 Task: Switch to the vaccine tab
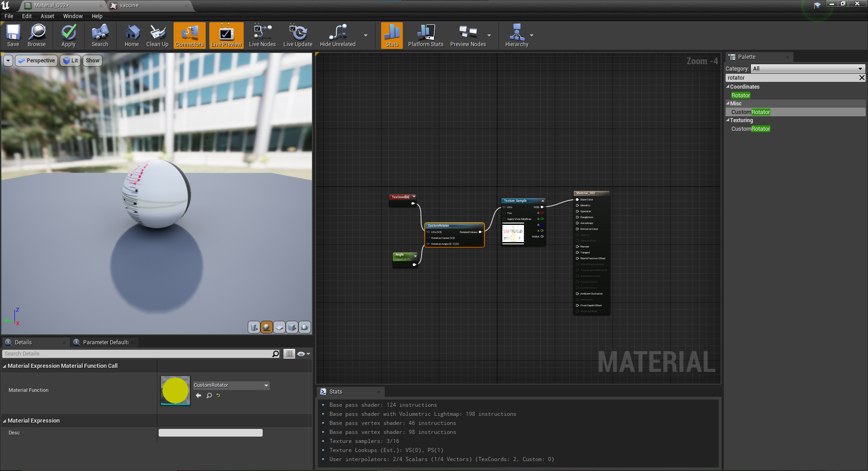[149, 5]
